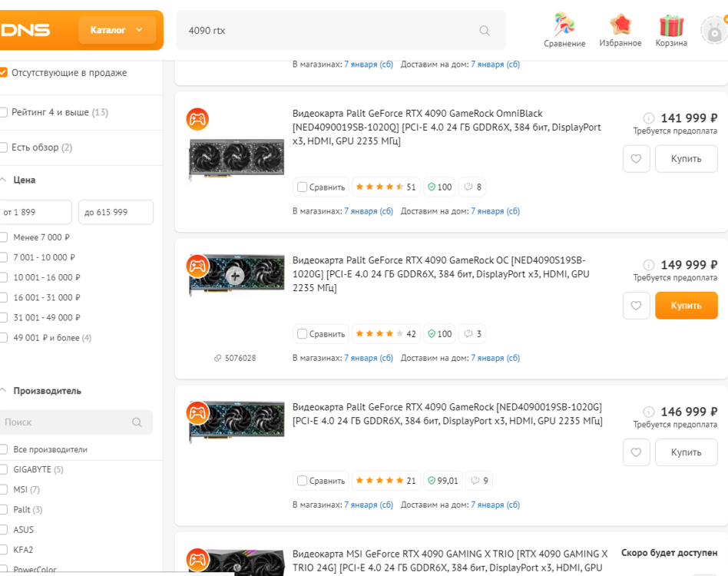The width and height of the screenshot is (728, 576).
Task: Open 51 star rating reviews for OmniBlack
Action: tap(386, 187)
